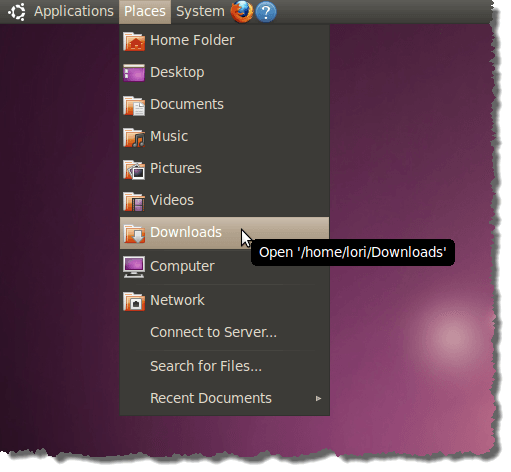Expand the Recent Documents submenu arrow
This screenshot has width=511, height=472.
tap(318, 398)
